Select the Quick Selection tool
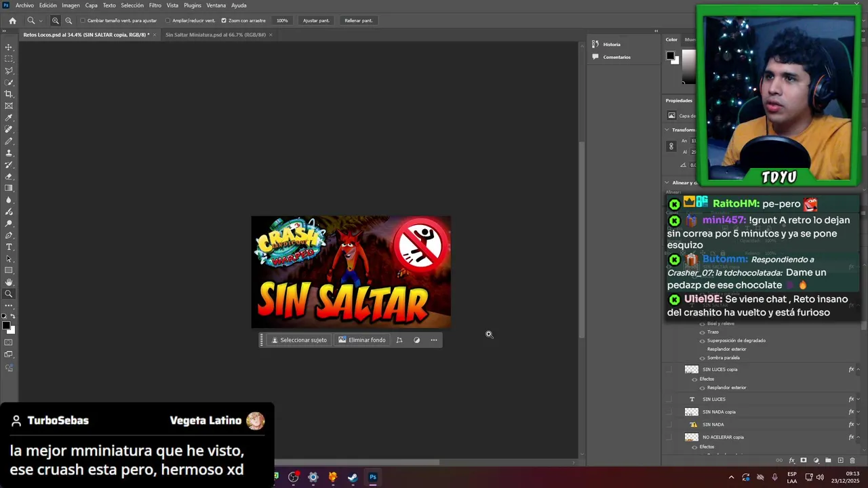 pyautogui.click(x=9, y=83)
